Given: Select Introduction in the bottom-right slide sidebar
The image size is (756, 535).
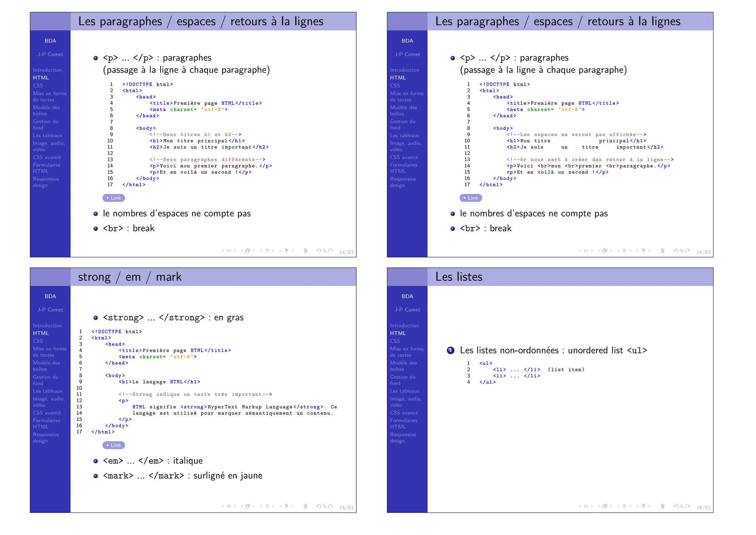Looking at the screenshot, I should pos(404,326).
